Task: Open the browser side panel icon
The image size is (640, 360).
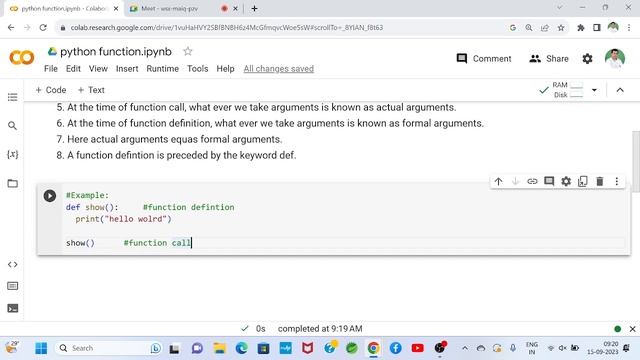Action: click(x=597, y=28)
